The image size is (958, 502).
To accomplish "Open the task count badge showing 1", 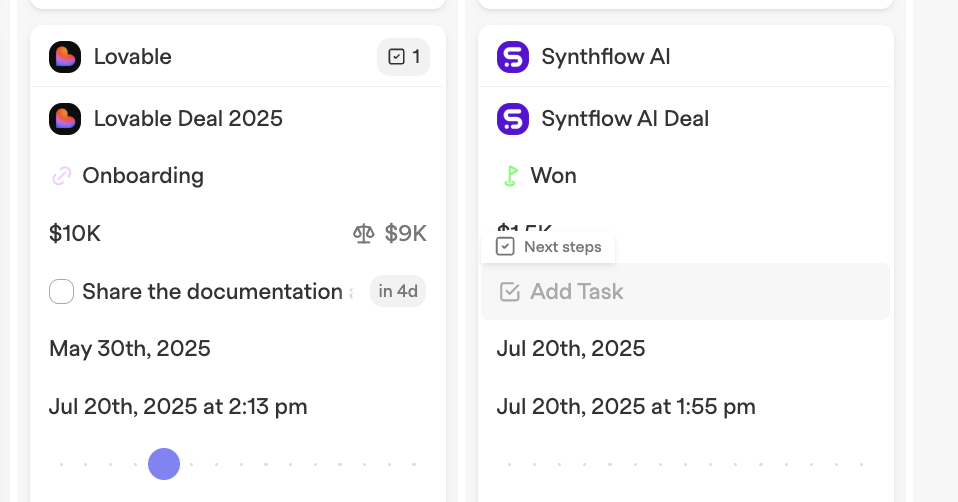I will (x=403, y=57).
